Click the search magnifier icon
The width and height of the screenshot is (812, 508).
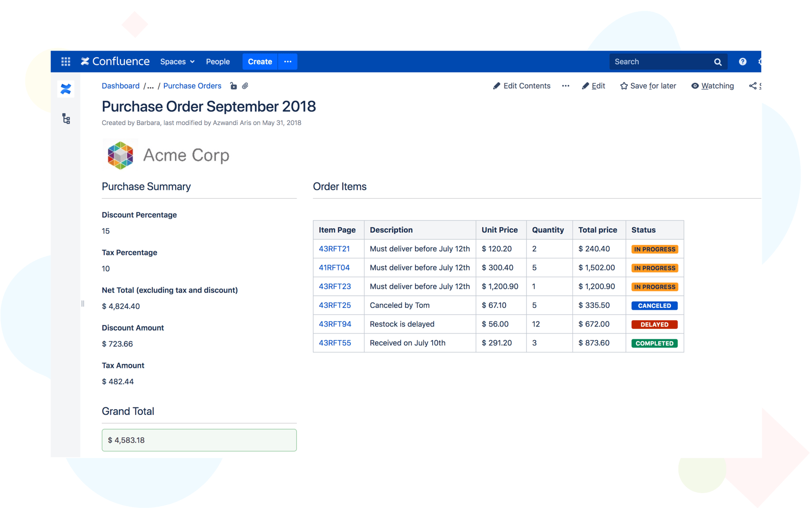tap(718, 62)
